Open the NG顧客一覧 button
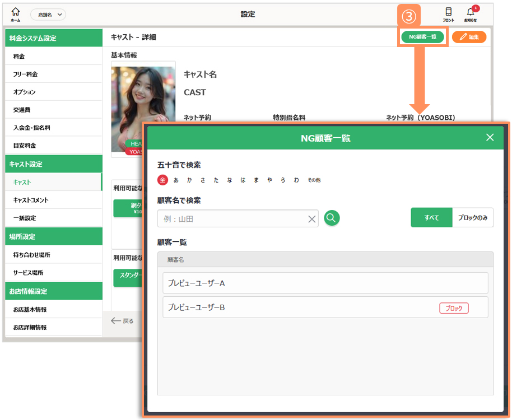512x420 pixels. (423, 37)
